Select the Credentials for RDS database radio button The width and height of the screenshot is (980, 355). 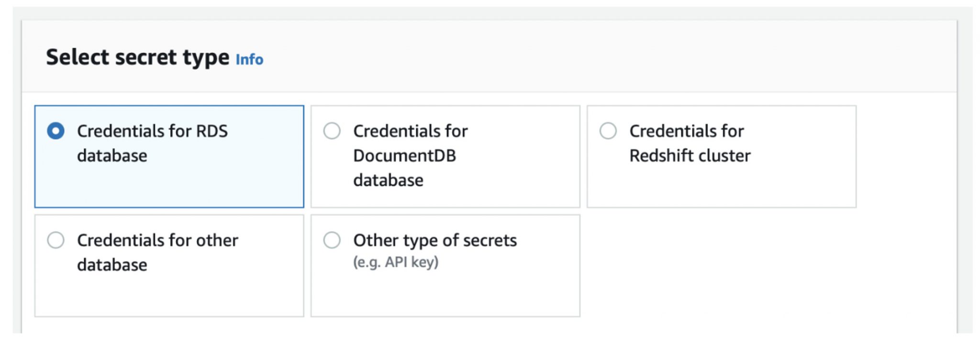(56, 130)
